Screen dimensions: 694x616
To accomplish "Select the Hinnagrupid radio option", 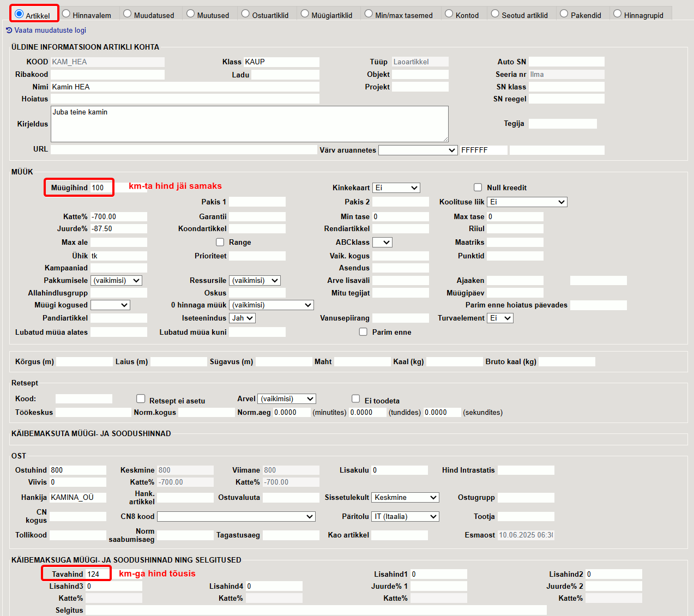I will (617, 14).
